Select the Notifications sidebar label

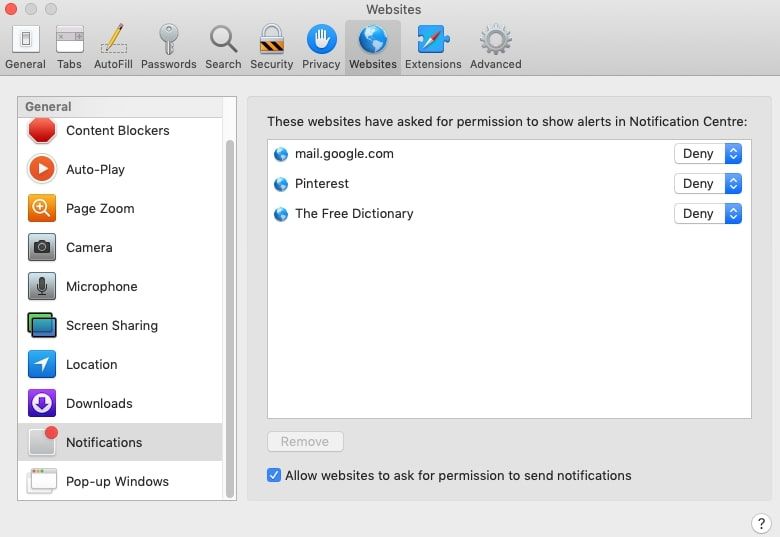[104, 443]
